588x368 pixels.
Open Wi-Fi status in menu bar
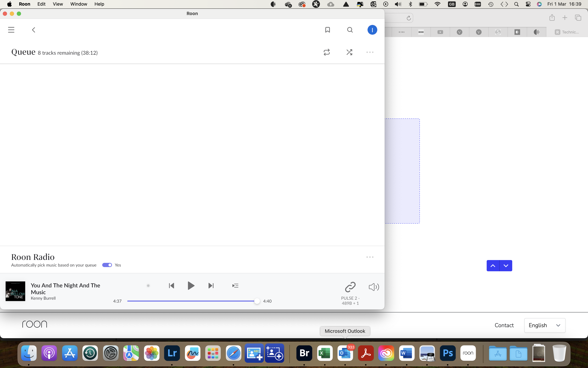pos(437,4)
